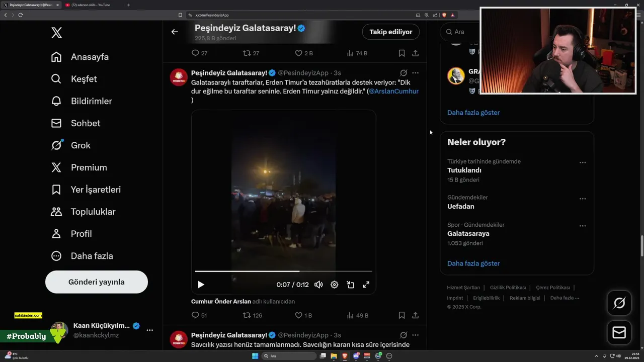Open Keşfet search page
Image resolution: width=644 pixels, height=362 pixels.
(74, 79)
